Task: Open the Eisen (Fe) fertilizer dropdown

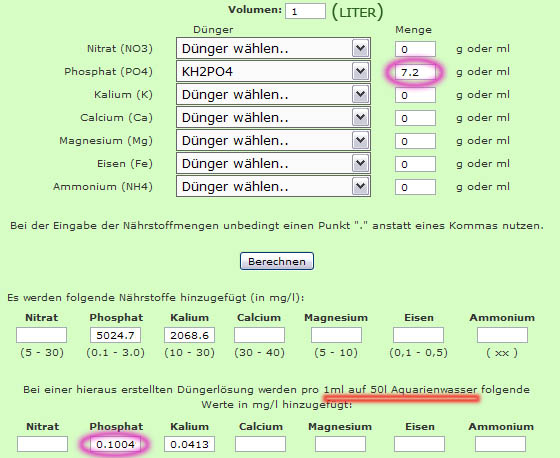Action: [273, 163]
